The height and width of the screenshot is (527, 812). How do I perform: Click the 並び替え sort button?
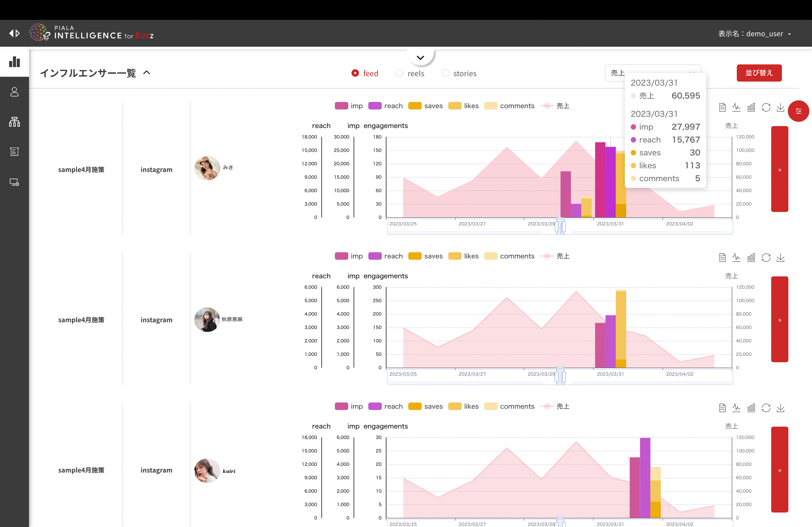click(x=759, y=73)
